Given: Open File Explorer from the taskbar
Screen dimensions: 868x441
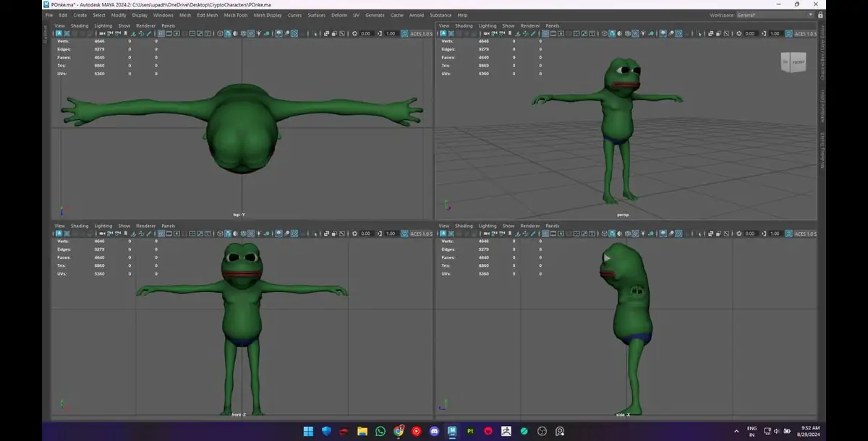Looking at the screenshot, I should pos(362,432).
